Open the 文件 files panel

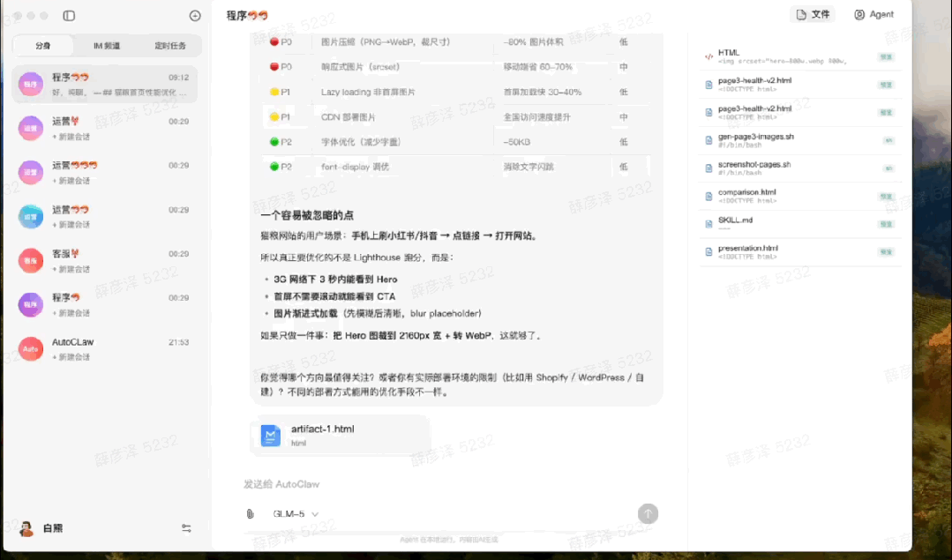pos(812,14)
